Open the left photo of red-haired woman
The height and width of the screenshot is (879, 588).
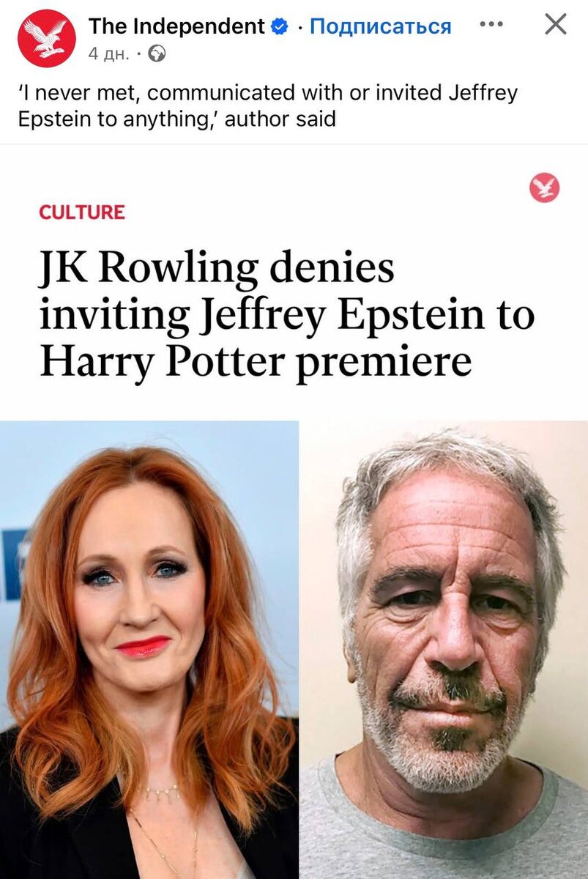tap(149, 650)
